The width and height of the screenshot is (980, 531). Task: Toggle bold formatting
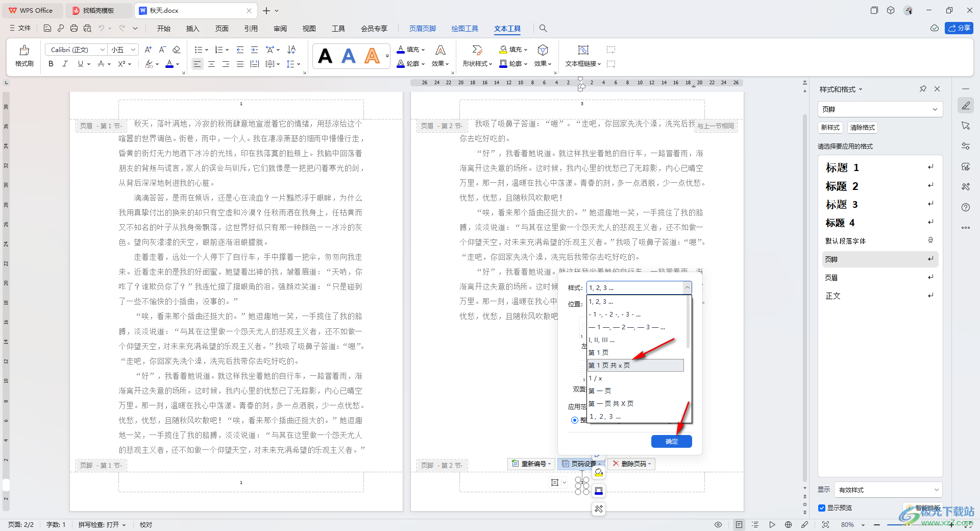click(51, 64)
